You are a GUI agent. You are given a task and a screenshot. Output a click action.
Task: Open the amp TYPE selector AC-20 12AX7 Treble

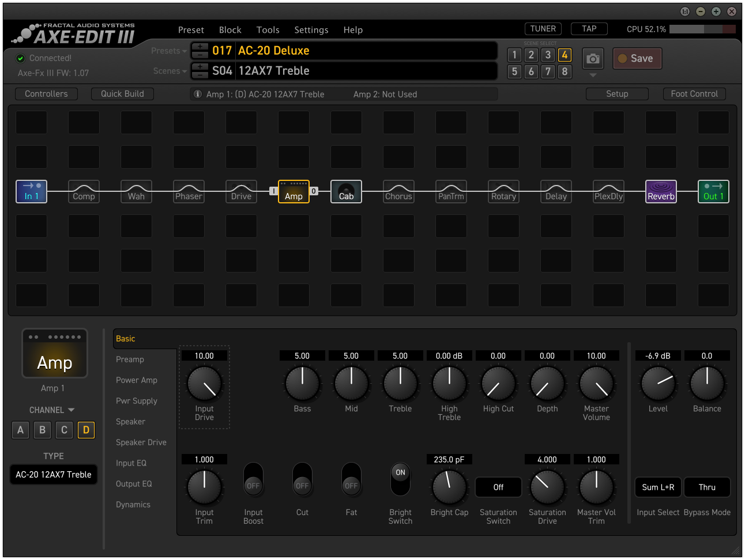(54, 475)
